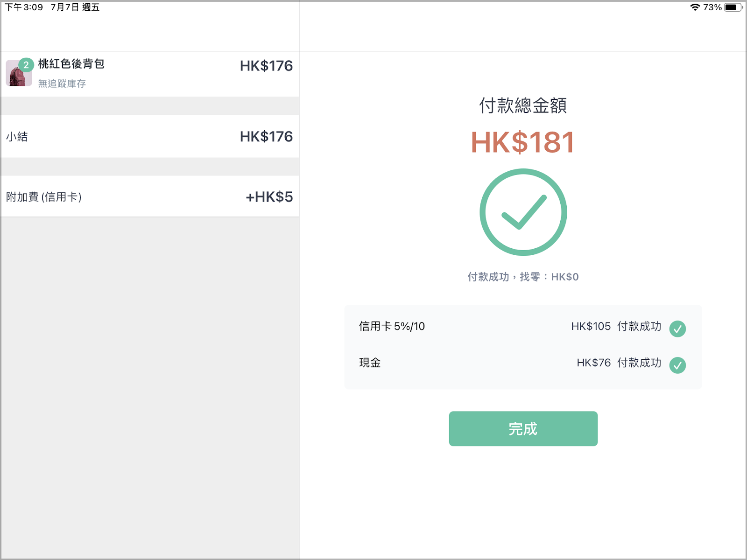
Task: Click the 現金 payment method label
Action: (370, 363)
